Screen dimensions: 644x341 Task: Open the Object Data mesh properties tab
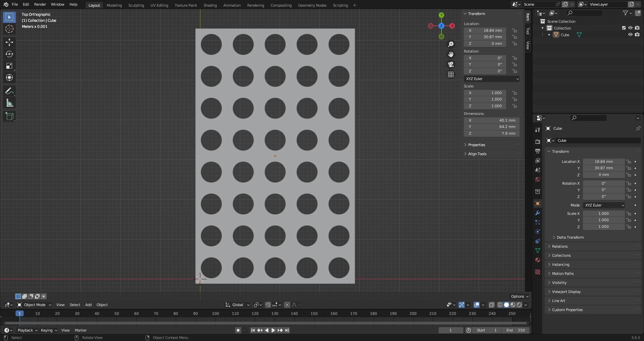click(x=538, y=250)
